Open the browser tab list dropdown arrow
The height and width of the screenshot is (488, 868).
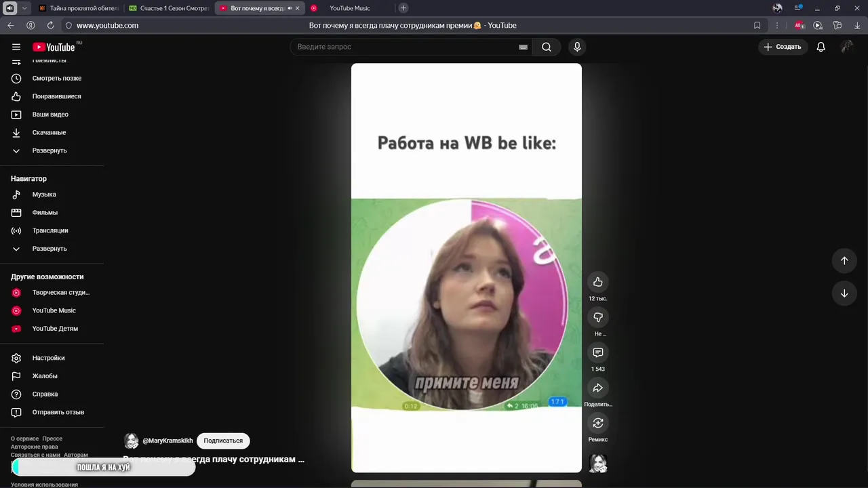click(25, 8)
